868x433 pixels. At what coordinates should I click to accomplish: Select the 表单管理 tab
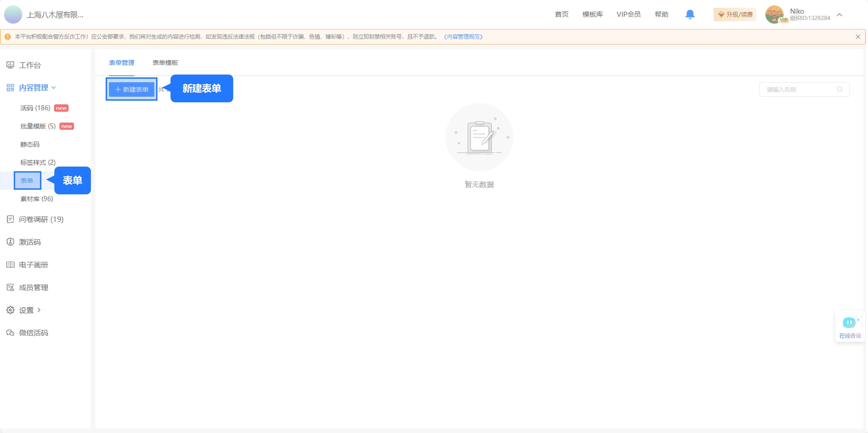[x=122, y=63]
